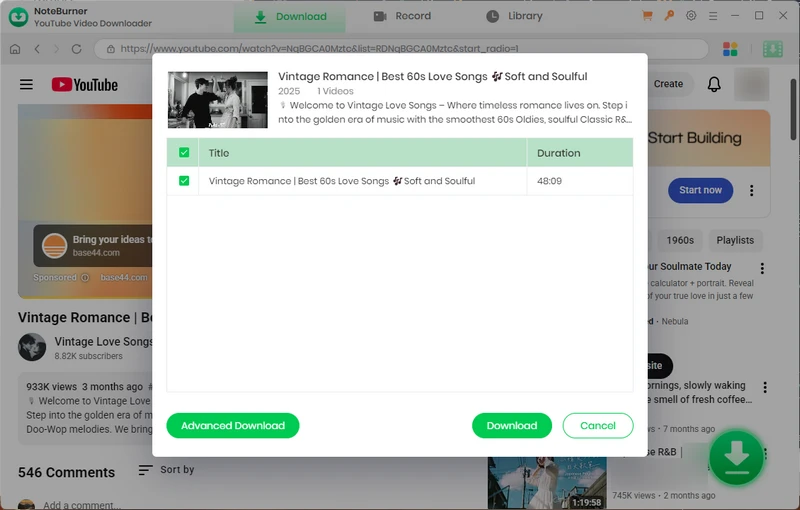This screenshot has width=800, height=510.
Task: Go to browser home page icon
Action: (x=15, y=49)
